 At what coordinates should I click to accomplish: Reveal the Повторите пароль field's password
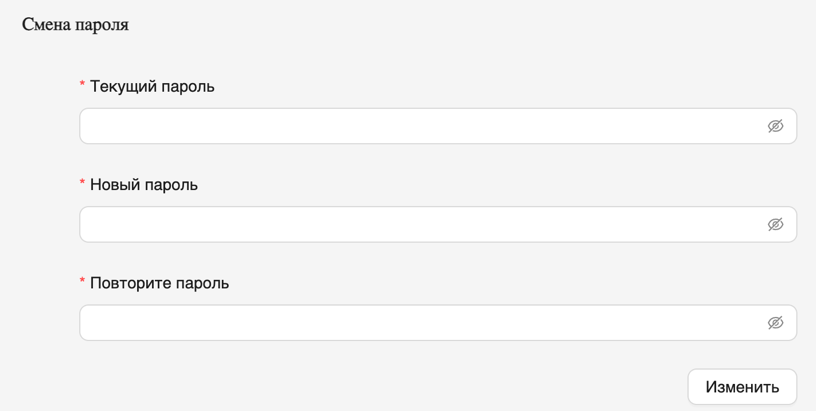click(x=775, y=322)
